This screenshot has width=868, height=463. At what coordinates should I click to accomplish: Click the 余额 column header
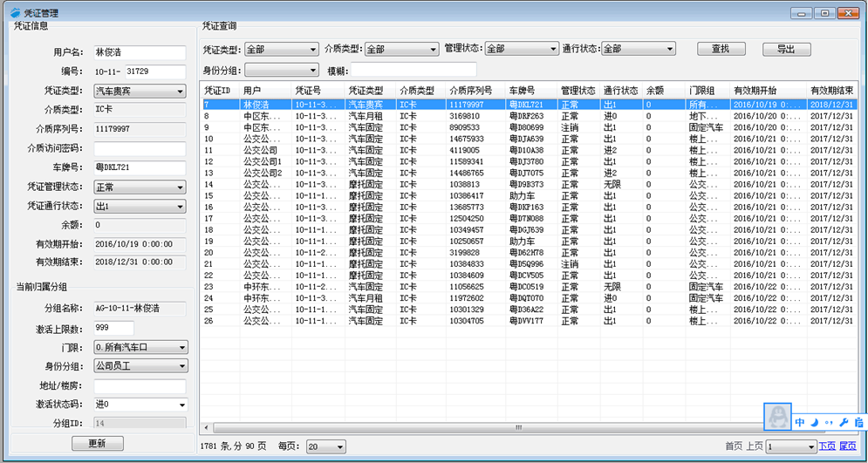(664, 90)
